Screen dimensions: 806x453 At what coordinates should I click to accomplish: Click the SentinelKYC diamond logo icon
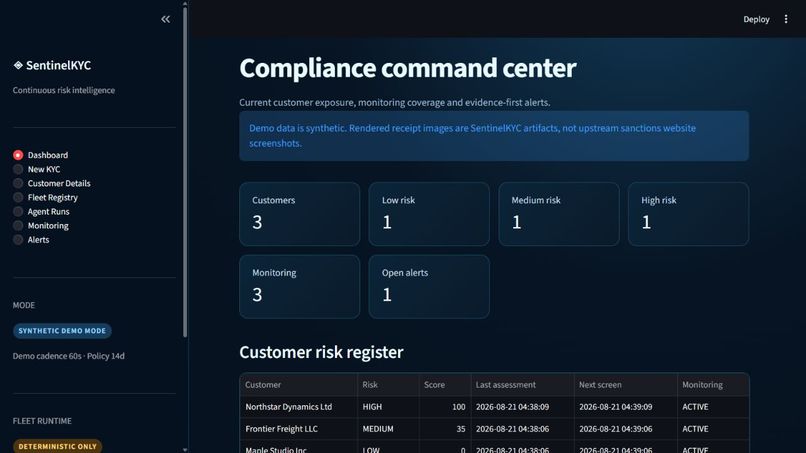pyautogui.click(x=18, y=65)
